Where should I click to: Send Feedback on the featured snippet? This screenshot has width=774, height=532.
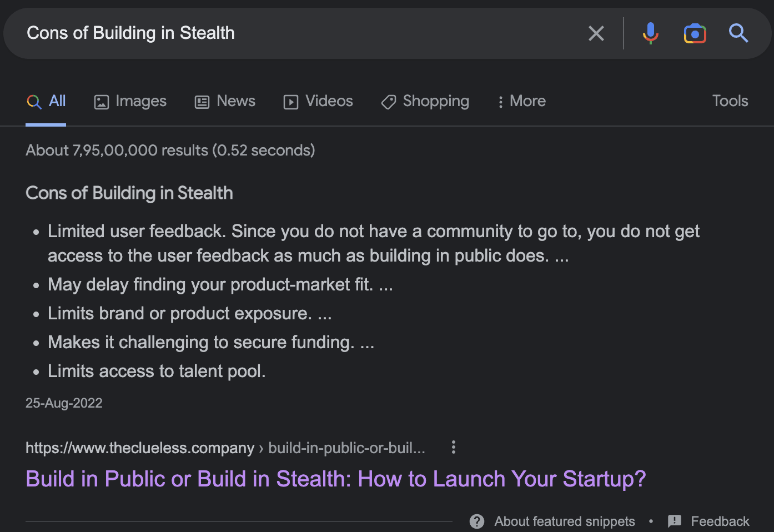point(720,521)
